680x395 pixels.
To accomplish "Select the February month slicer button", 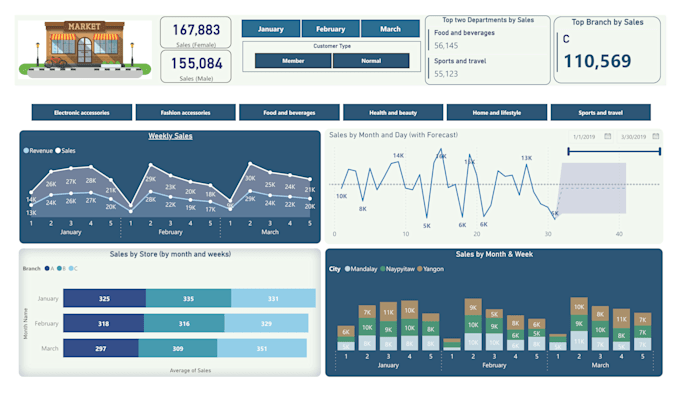I will [x=330, y=29].
